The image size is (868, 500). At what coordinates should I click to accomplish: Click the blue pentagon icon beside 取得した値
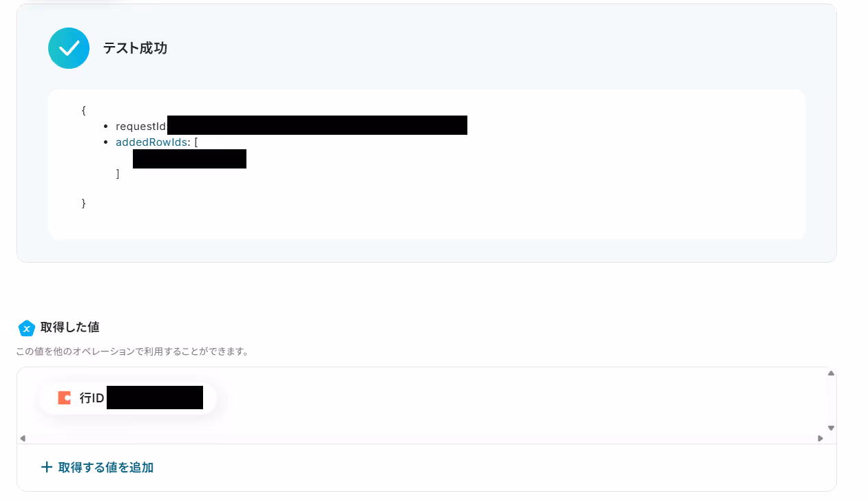(x=26, y=328)
